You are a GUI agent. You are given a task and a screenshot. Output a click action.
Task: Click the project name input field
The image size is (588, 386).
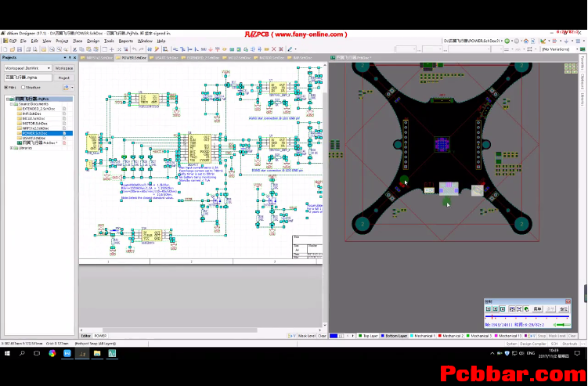coord(28,78)
